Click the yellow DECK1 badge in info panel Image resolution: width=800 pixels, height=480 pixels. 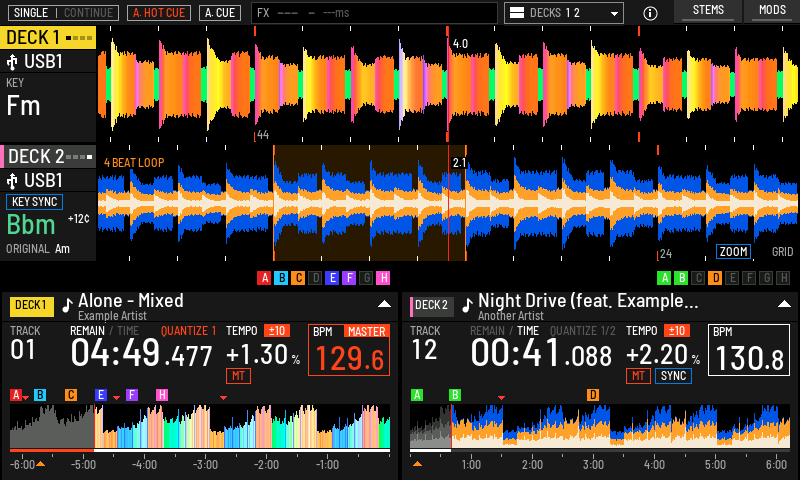point(31,306)
